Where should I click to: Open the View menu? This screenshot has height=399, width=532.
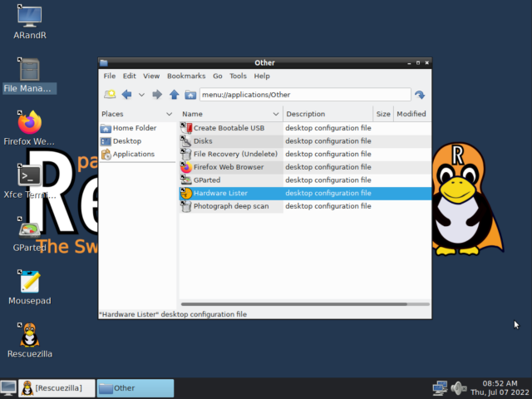pos(151,76)
